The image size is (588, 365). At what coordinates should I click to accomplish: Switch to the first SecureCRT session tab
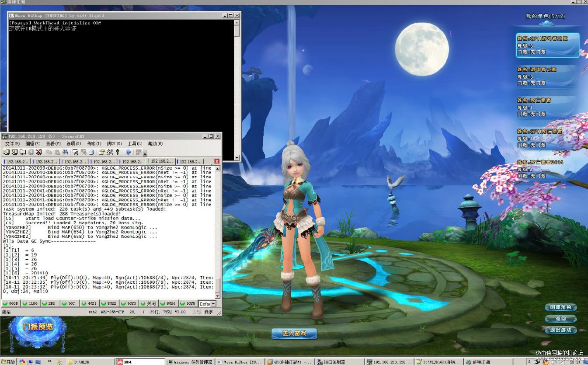17,161
